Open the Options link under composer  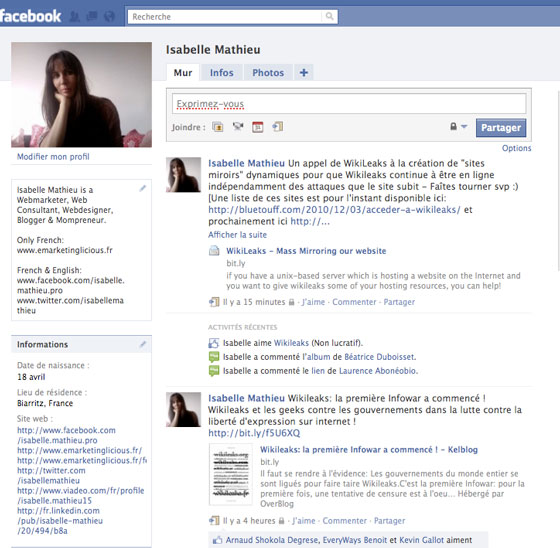(516, 148)
